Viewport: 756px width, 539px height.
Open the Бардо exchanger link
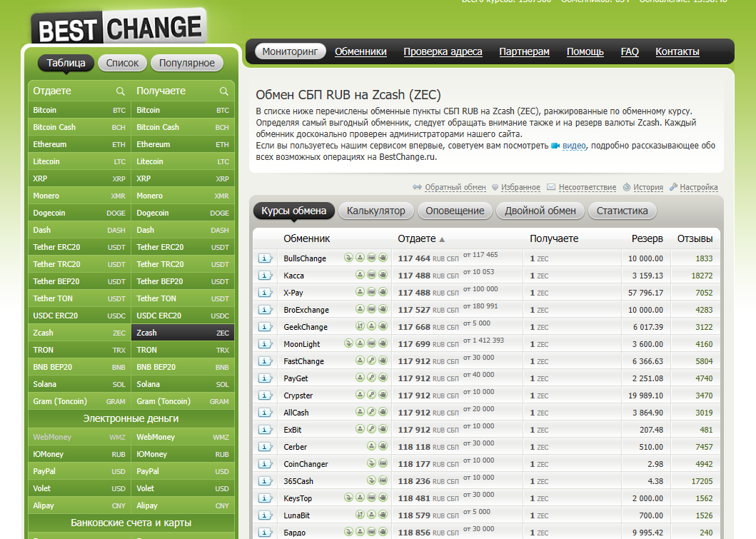(x=295, y=533)
